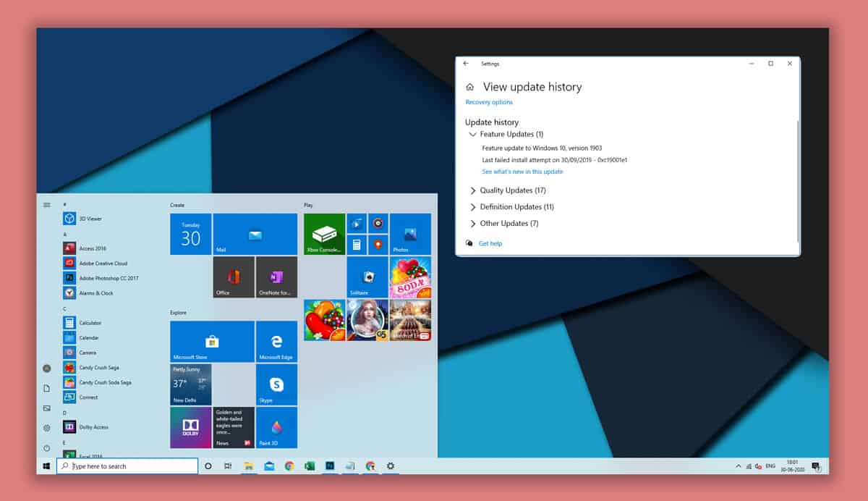Open Cortana from the taskbar
Image resolution: width=868 pixels, height=501 pixels.
(208, 466)
